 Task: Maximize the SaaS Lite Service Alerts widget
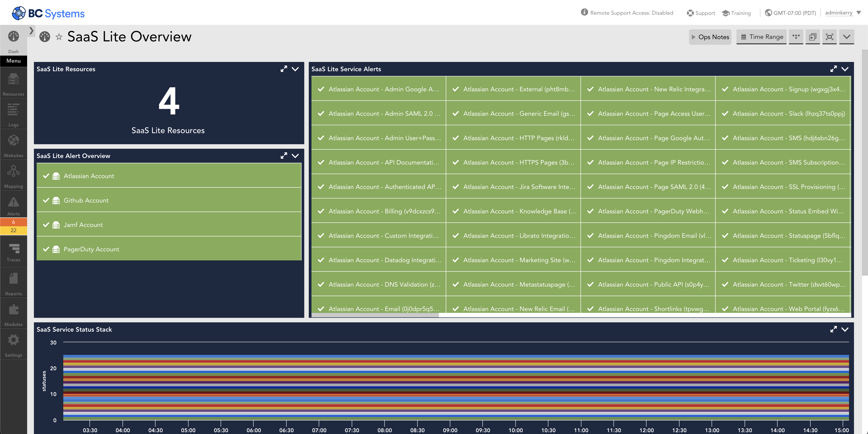[833, 69]
